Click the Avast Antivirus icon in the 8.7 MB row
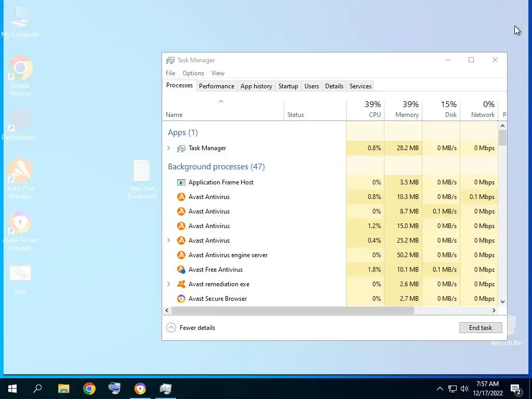The width and height of the screenshot is (532, 399). (x=181, y=211)
